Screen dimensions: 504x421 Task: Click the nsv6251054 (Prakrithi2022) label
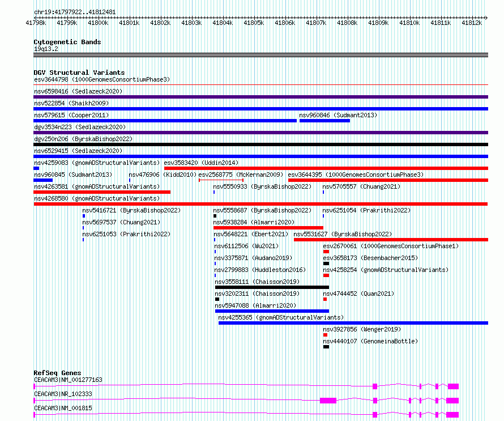(x=366, y=210)
